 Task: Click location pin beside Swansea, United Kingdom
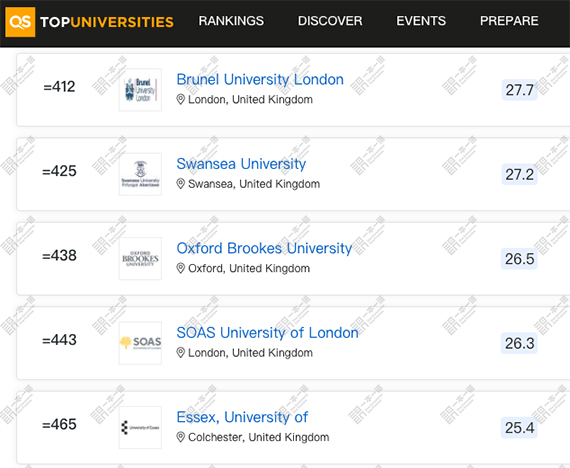[x=180, y=184]
